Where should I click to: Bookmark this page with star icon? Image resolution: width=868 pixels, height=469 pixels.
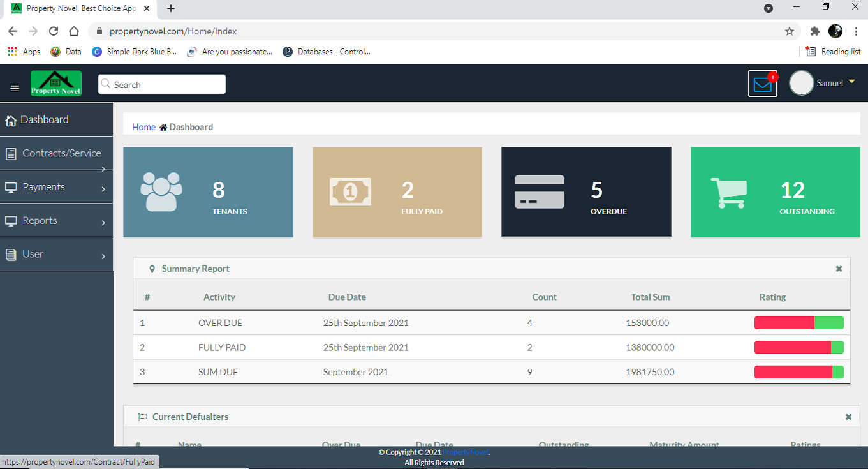coord(790,31)
